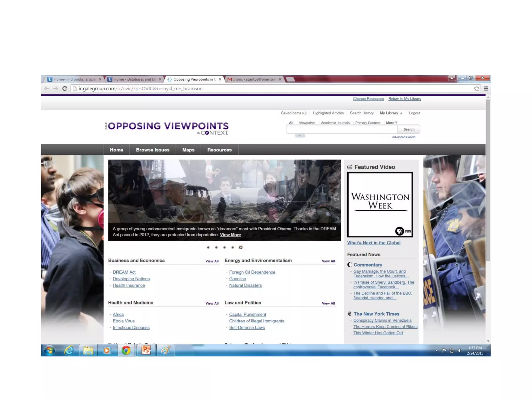Image resolution: width=532 pixels, height=399 pixels.
Task: Open the Browse Issues navigation tab
Action: click(153, 150)
